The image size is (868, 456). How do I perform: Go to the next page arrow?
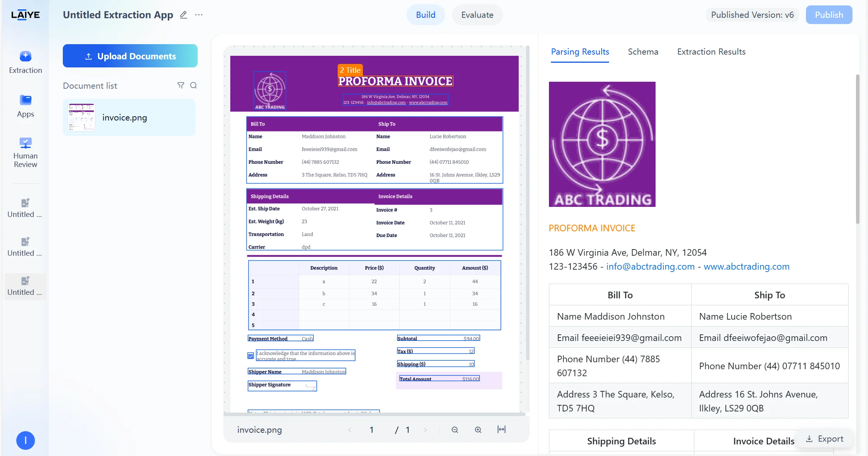click(425, 430)
